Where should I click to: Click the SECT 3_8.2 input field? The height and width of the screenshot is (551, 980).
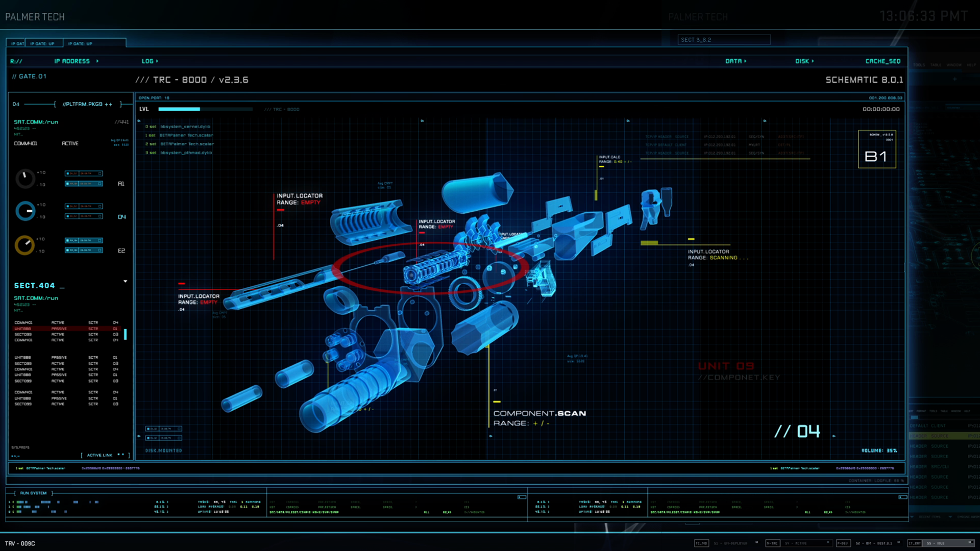click(x=723, y=40)
